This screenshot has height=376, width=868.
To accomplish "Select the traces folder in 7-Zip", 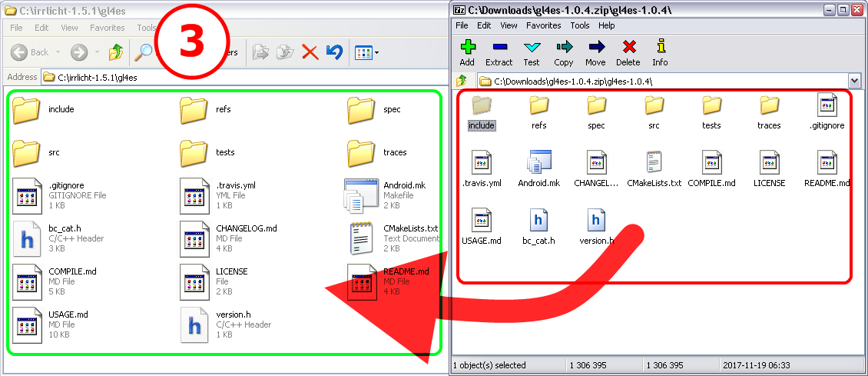I will (x=769, y=112).
